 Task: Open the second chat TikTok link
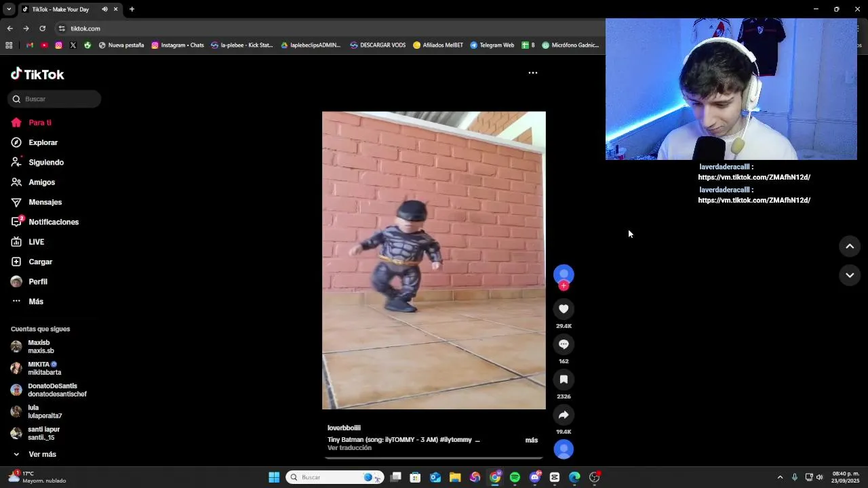(754, 201)
